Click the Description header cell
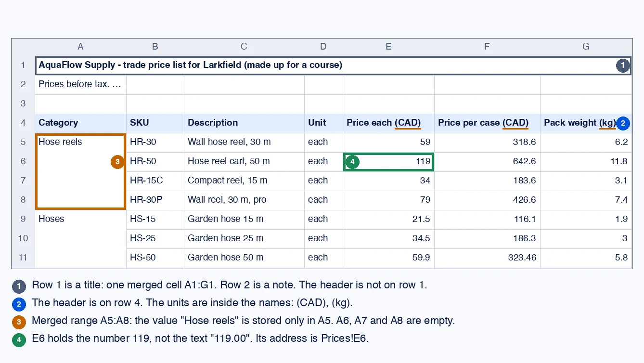The width and height of the screenshot is (644, 363). (244, 123)
